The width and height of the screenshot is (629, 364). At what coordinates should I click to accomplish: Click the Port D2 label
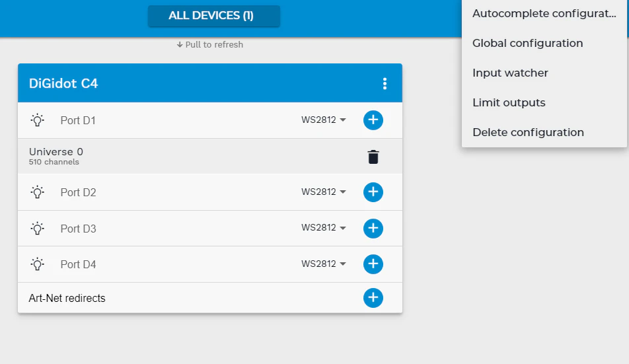78,192
